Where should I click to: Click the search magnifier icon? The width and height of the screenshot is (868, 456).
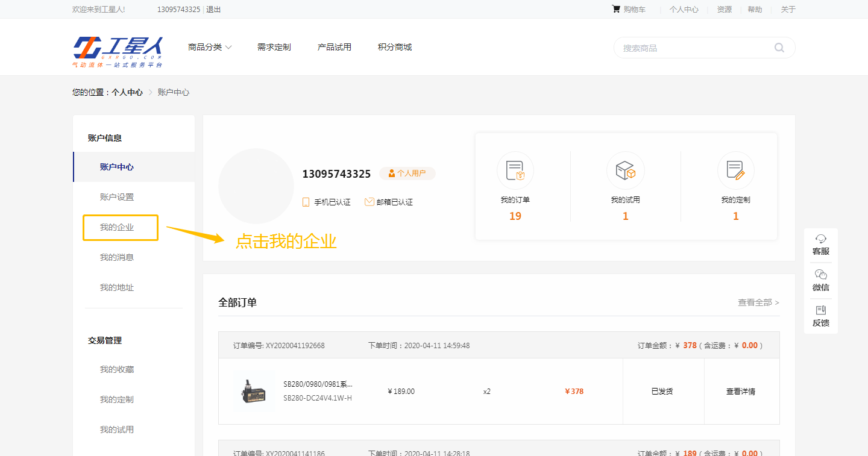779,48
